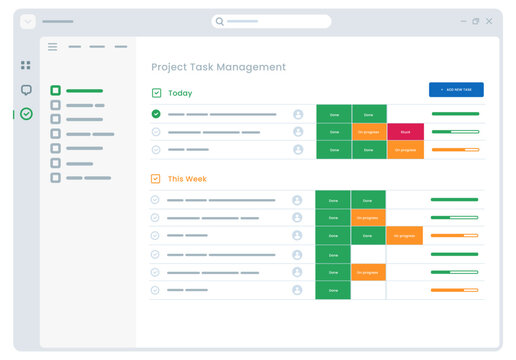Click inside the top search field
The height and width of the screenshot is (360, 516).
tap(271, 21)
